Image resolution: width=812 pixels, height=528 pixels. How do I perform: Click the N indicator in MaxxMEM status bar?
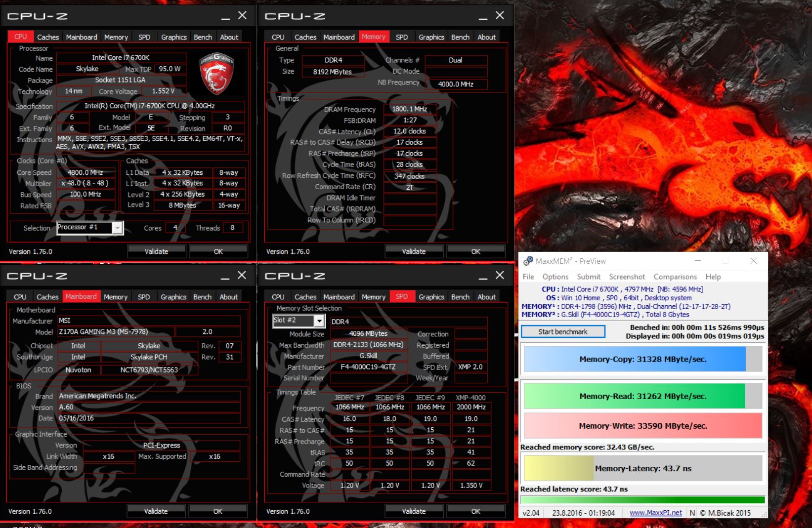point(692,513)
